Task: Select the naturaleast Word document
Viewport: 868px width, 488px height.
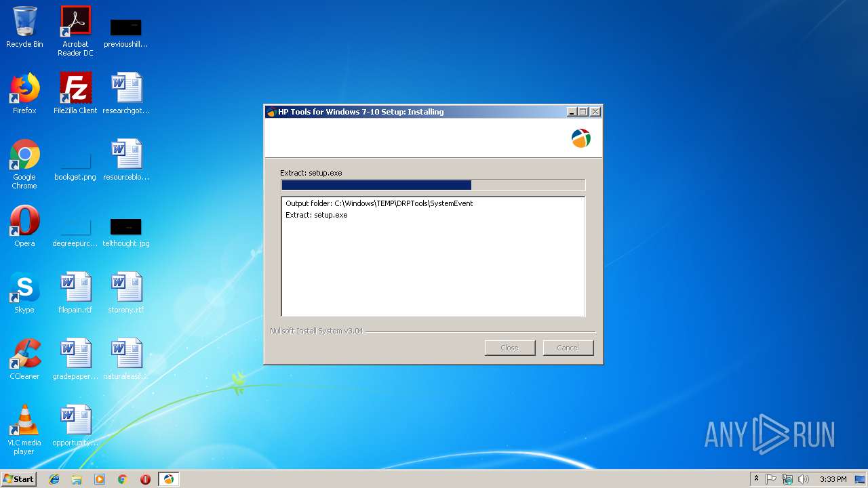Action: [x=126, y=359]
